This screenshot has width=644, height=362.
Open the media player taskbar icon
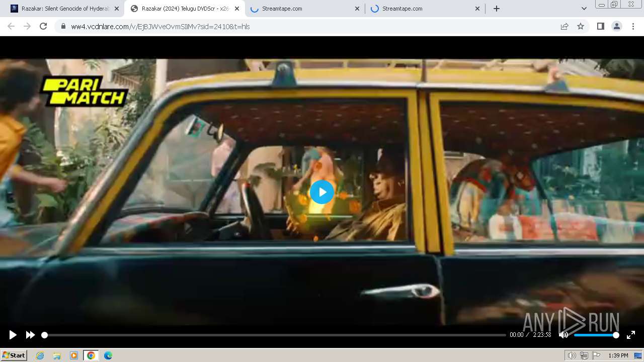tap(74, 355)
